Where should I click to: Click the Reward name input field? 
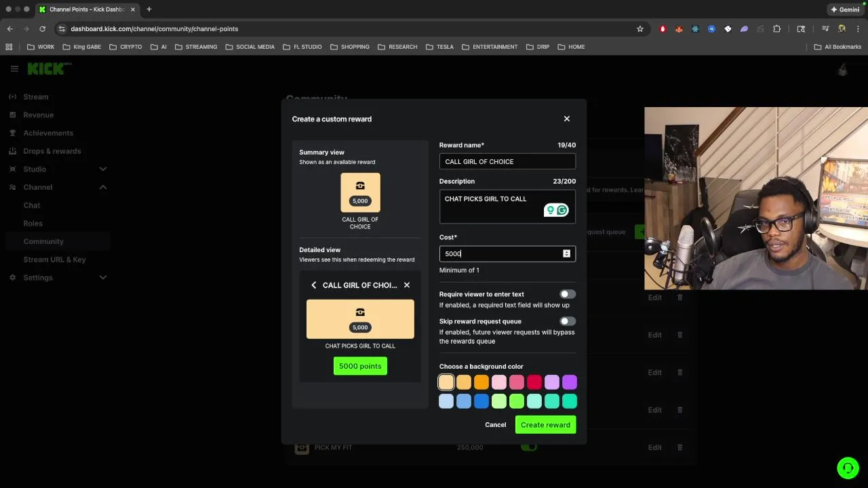(507, 161)
